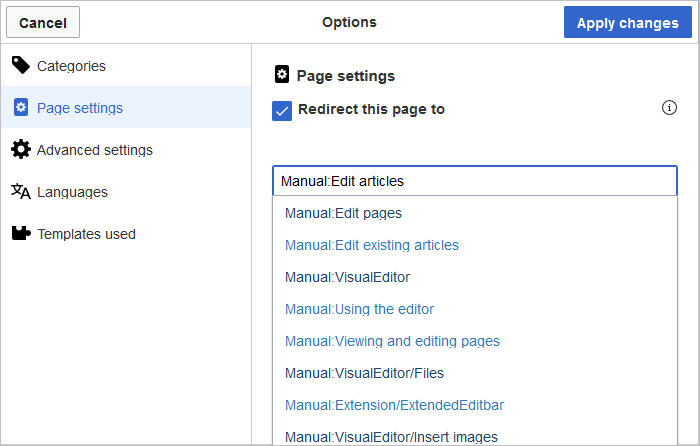Select Manual:Using the editor suggestion
The width and height of the screenshot is (700, 446).
[359, 309]
